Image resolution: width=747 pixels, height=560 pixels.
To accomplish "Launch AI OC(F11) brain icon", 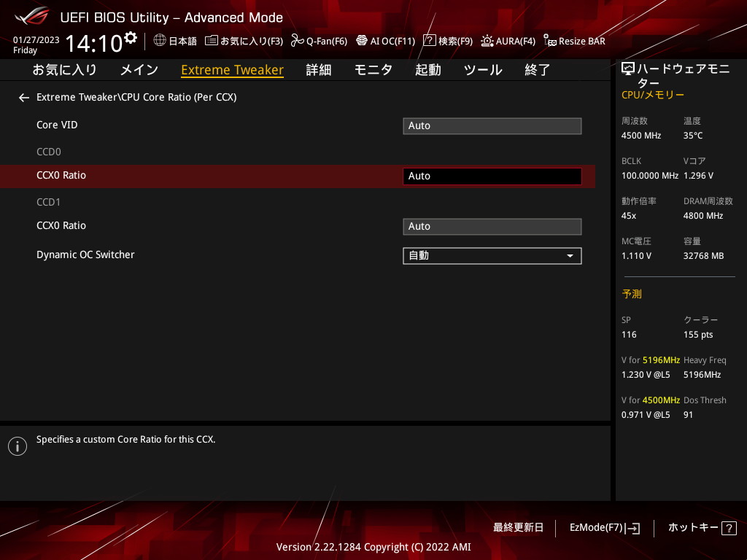I will [362, 41].
